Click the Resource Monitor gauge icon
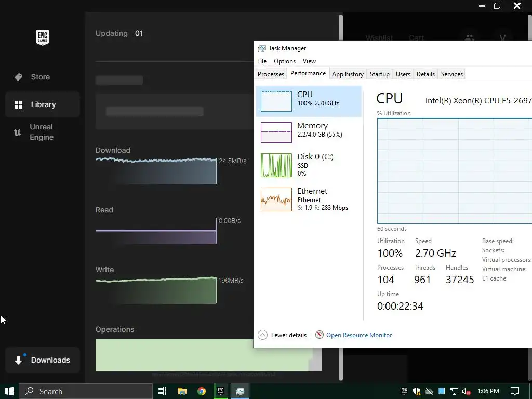 point(320,335)
